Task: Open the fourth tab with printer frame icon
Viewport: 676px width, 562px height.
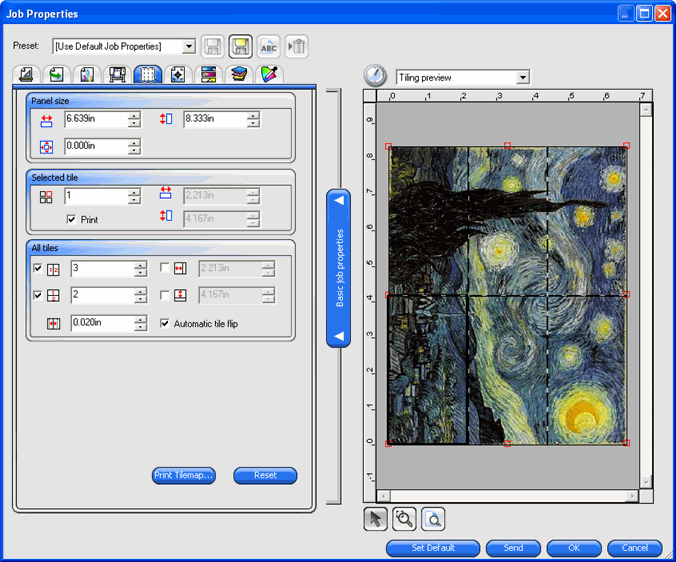Action: pyautogui.click(x=117, y=74)
